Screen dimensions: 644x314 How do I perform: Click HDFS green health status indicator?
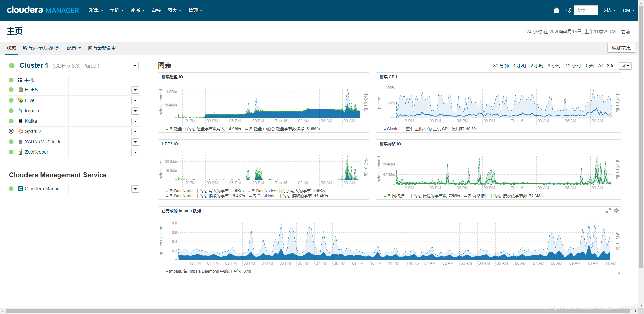click(11, 90)
